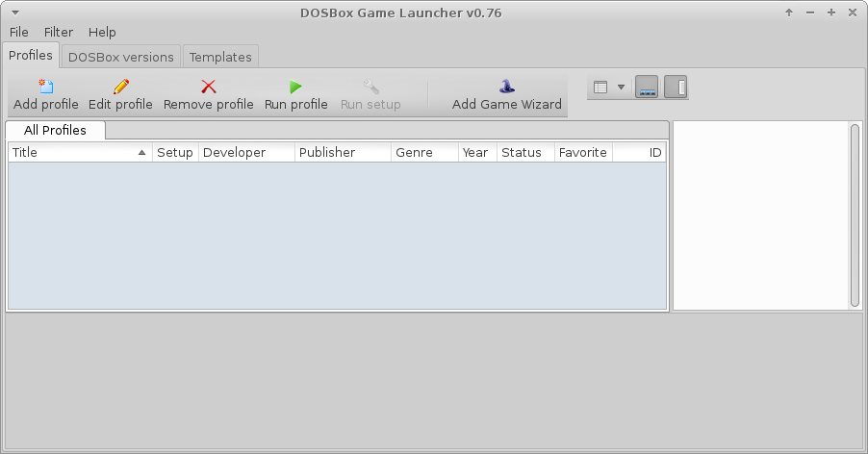This screenshot has width=868, height=454.
Task: Switch to the Profiles tab
Action: pyautogui.click(x=31, y=55)
